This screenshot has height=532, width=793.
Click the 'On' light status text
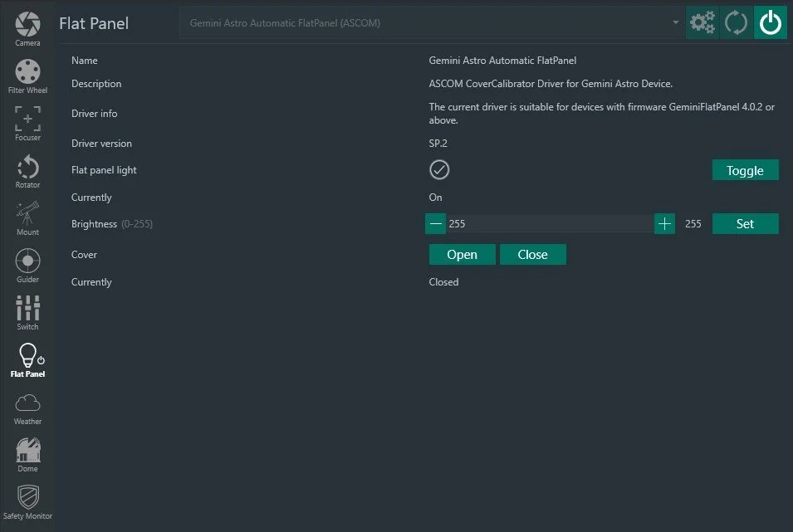pos(435,198)
